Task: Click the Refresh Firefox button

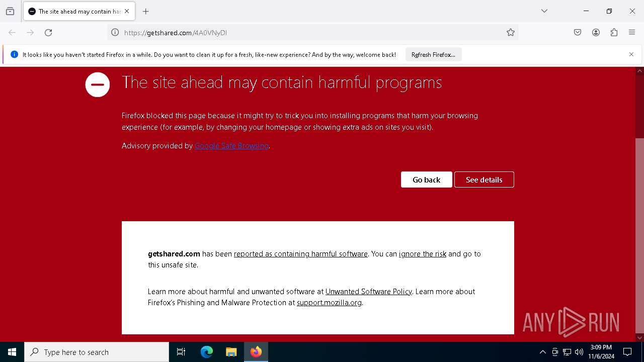Action: click(433, 55)
